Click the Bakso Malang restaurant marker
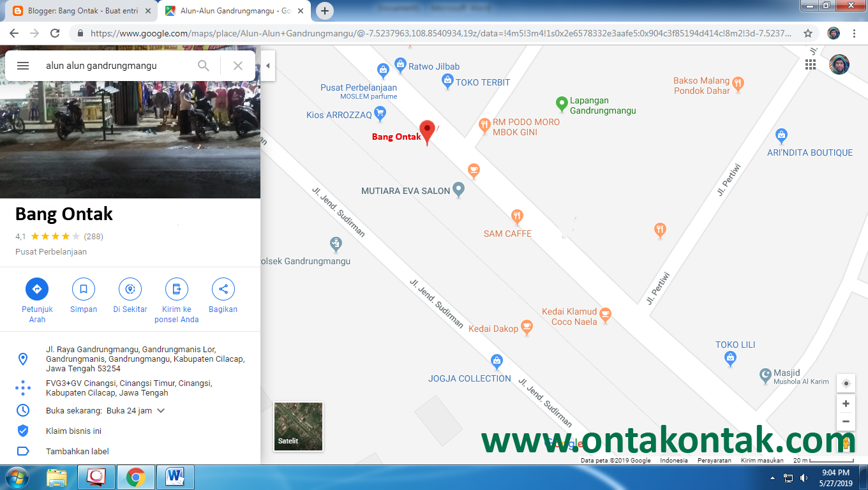The image size is (868, 490). (x=738, y=84)
